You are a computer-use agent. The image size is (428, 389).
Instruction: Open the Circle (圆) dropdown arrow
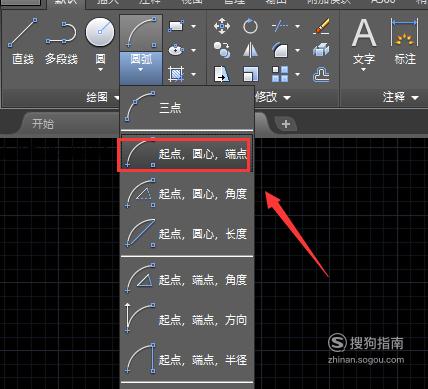coord(100,70)
